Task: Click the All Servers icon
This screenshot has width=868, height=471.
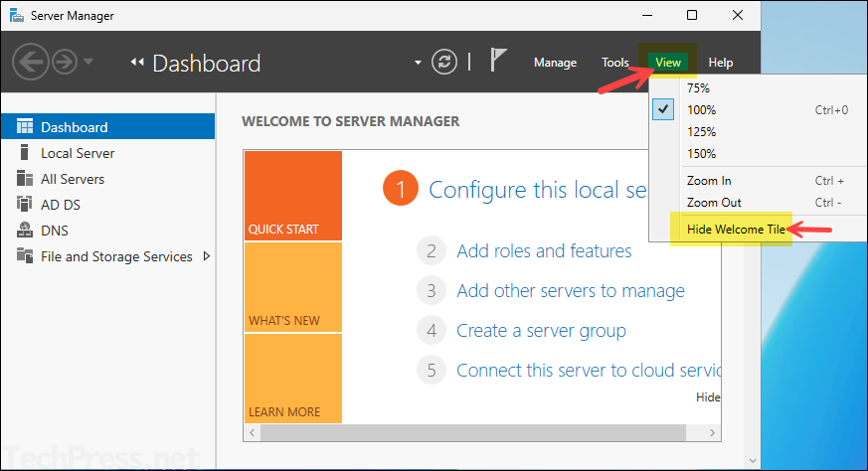Action: [x=25, y=178]
